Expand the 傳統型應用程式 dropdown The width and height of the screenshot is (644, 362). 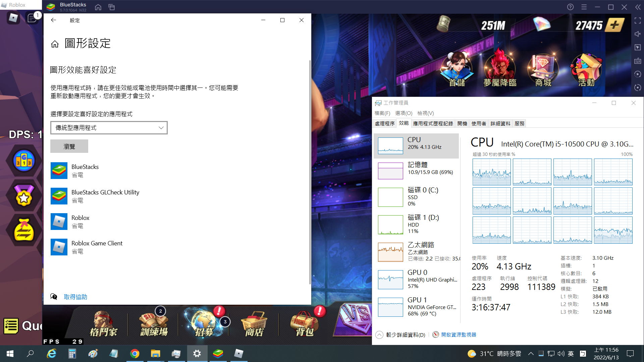coord(109,128)
